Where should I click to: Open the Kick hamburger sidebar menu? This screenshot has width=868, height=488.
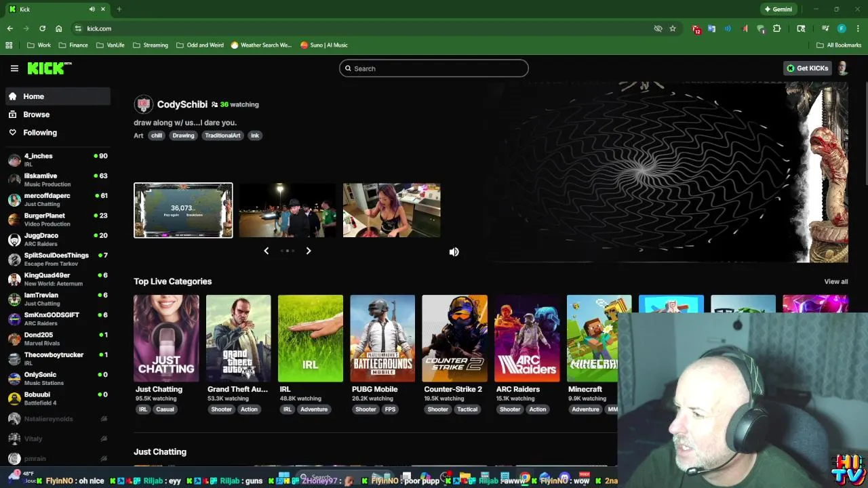click(x=14, y=68)
